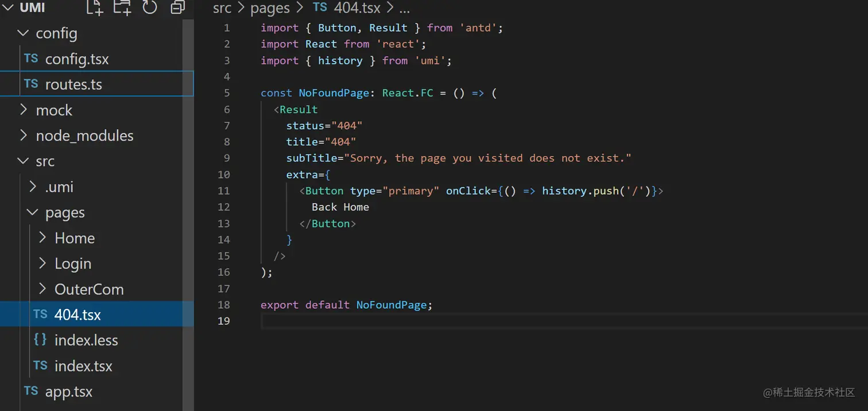Expand the node_modules folder

pos(23,135)
